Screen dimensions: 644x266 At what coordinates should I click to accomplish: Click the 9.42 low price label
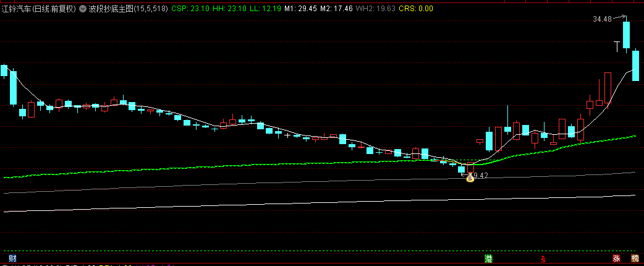point(481,176)
